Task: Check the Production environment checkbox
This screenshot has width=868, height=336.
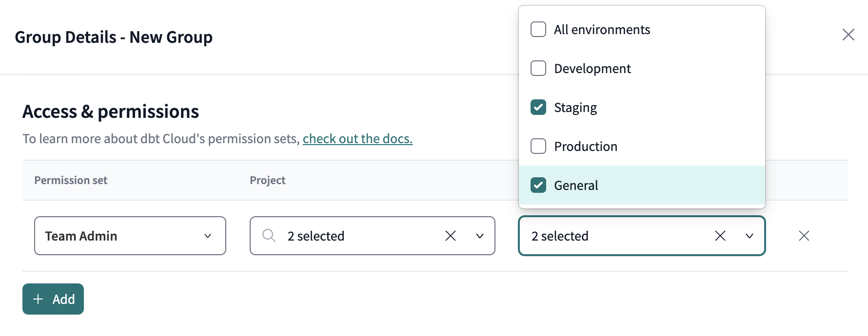Action: click(538, 146)
